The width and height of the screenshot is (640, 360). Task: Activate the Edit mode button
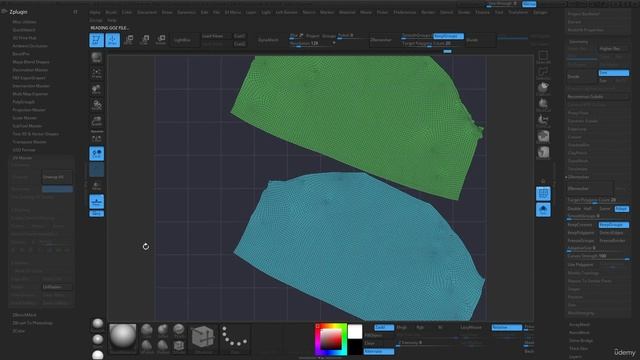96,40
